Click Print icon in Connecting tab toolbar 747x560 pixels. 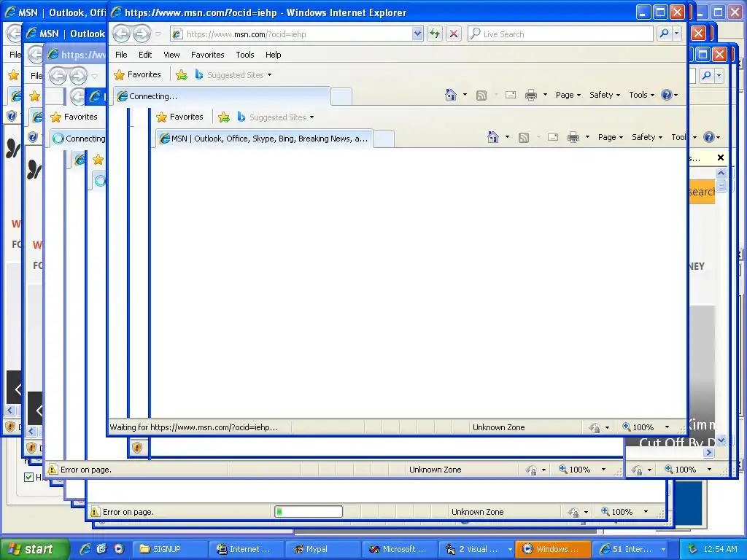click(531, 96)
